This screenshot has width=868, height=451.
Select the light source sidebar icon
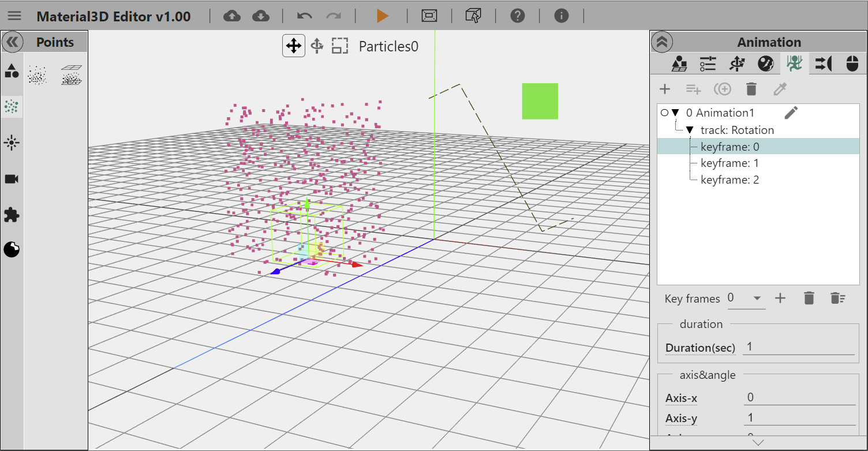pos(12,143)
